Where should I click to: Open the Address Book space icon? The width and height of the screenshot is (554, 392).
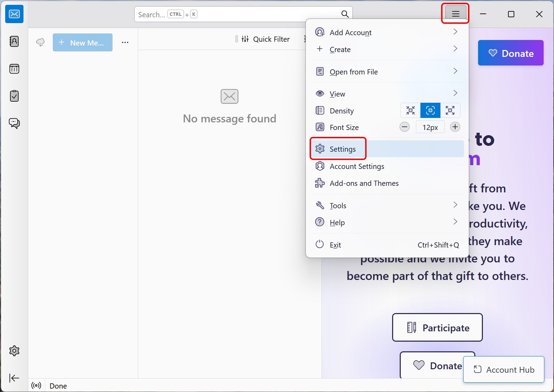coord(14,41)
